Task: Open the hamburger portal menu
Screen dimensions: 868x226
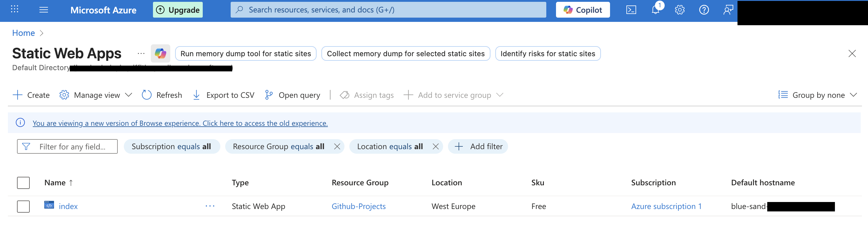Action: point(44,10)
